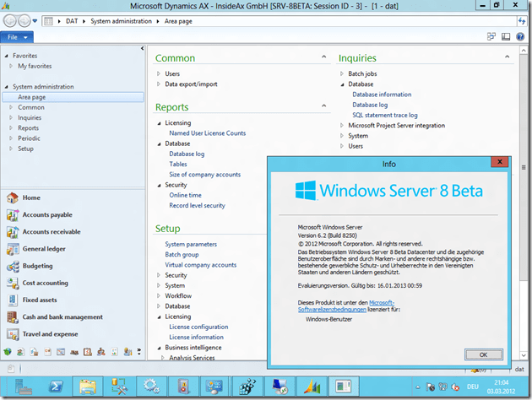Show hidden system tray icons

tap(418, 386)
